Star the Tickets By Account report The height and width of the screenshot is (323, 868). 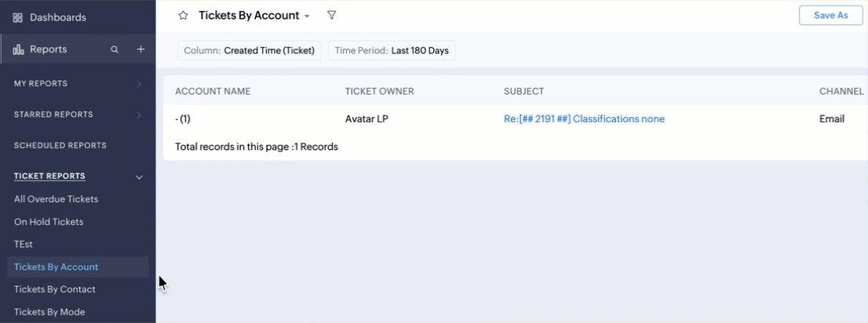click(x=183, y=16)
